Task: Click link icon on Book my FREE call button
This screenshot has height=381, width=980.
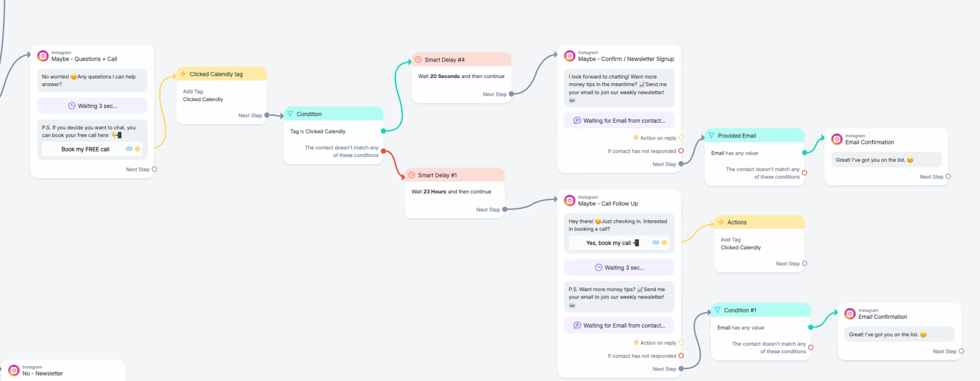Action: [129, 149]
